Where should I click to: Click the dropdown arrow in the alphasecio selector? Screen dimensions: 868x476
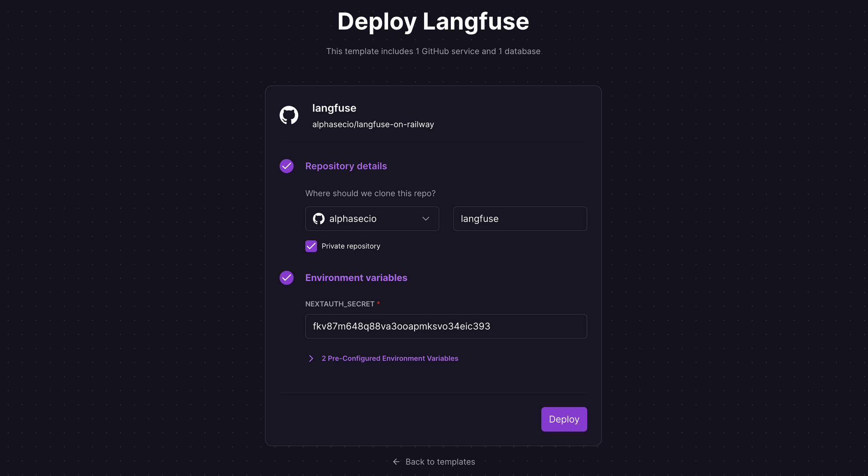pyautogui.click(x=426, y=219)
